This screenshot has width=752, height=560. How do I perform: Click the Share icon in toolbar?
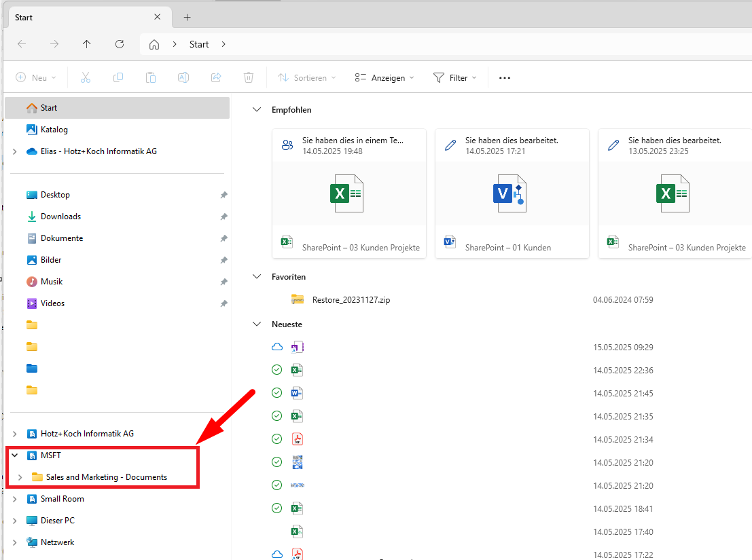216,78
